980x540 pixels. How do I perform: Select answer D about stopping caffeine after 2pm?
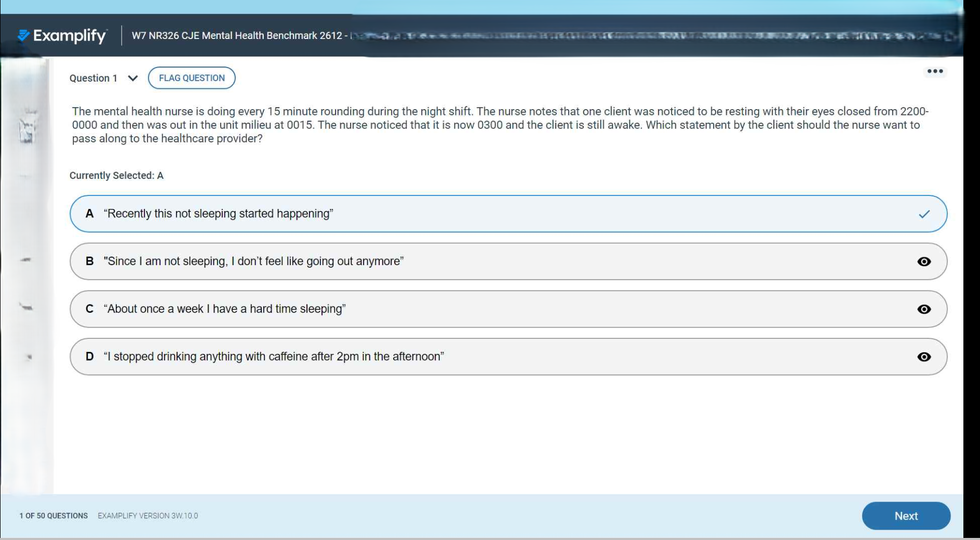point(274,357)
